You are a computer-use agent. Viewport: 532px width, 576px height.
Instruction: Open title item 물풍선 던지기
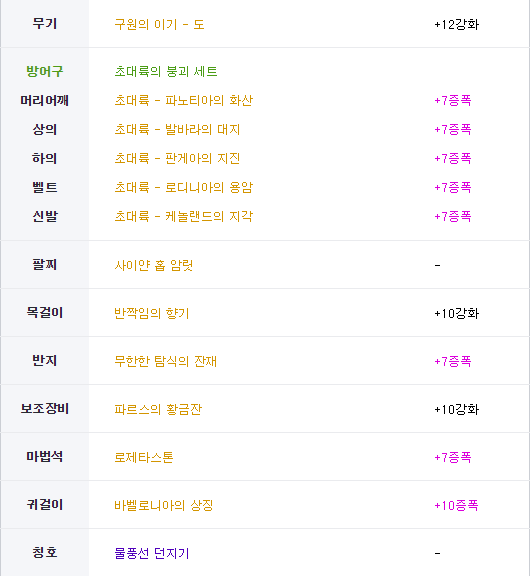coord(152,553)
